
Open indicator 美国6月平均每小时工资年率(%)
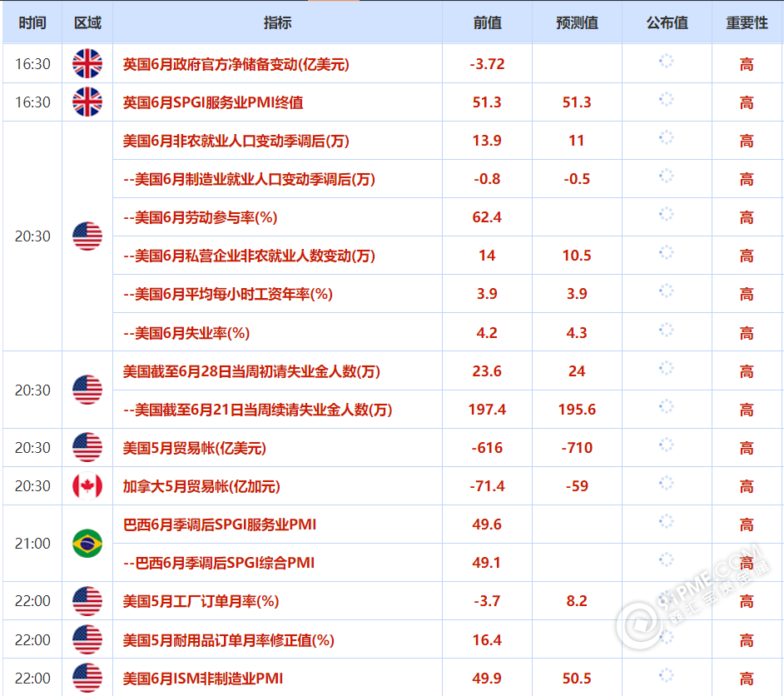228,294
